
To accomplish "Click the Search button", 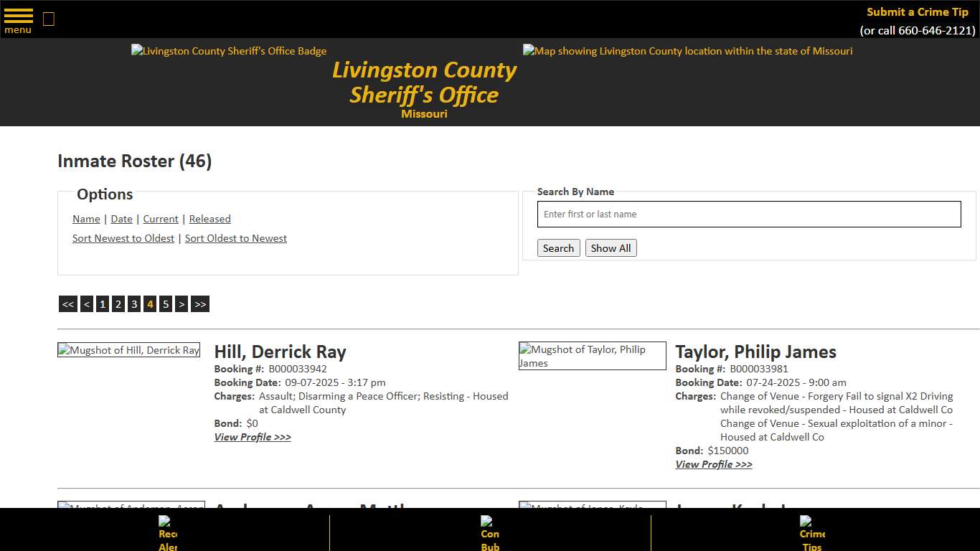I will click(x=558, y=248).
